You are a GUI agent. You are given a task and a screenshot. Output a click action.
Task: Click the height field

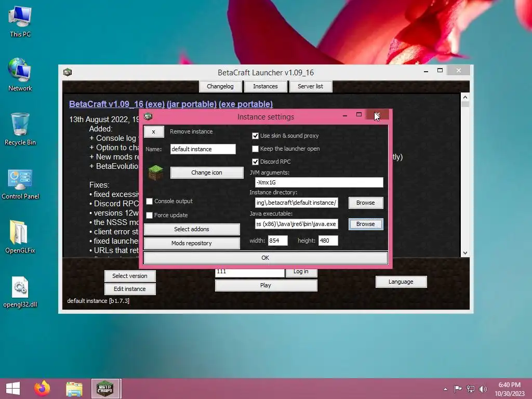[328, 241]
